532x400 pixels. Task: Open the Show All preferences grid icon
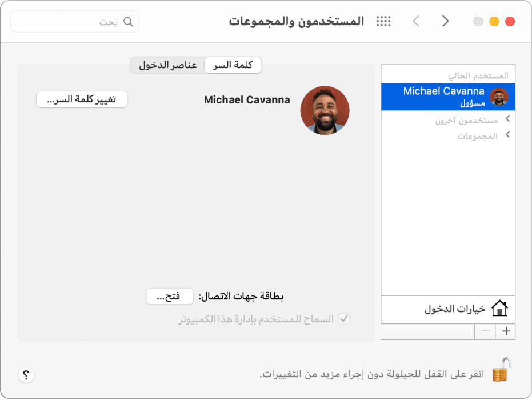pyautogui.click(x=383, y=21)
